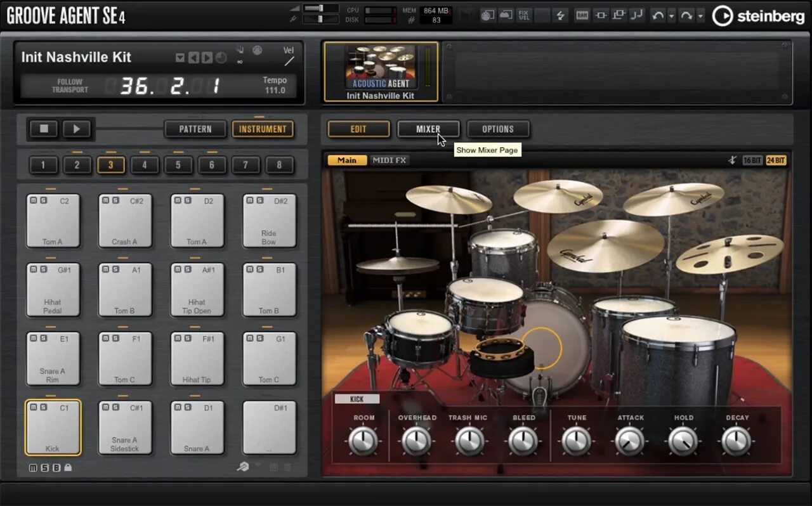The image size is (812, 506).
Task: Click the global Solo reset icon below pads
Action: (x=45, y=468)
